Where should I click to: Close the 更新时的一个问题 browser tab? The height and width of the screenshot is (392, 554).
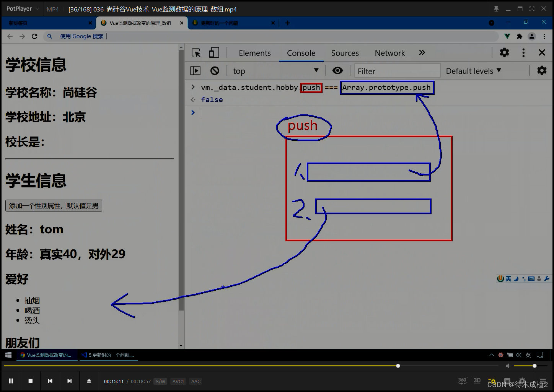[273, 23]
